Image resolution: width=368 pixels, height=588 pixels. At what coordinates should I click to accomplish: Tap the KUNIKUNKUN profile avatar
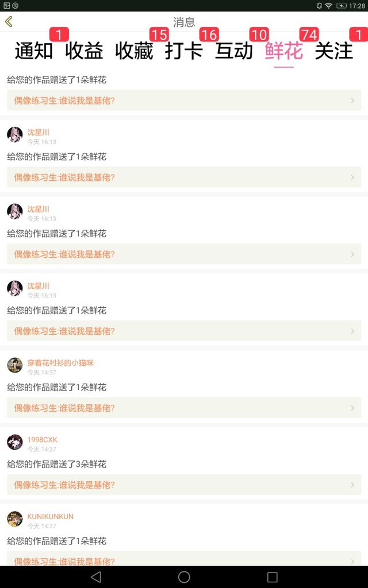[15, 519]
